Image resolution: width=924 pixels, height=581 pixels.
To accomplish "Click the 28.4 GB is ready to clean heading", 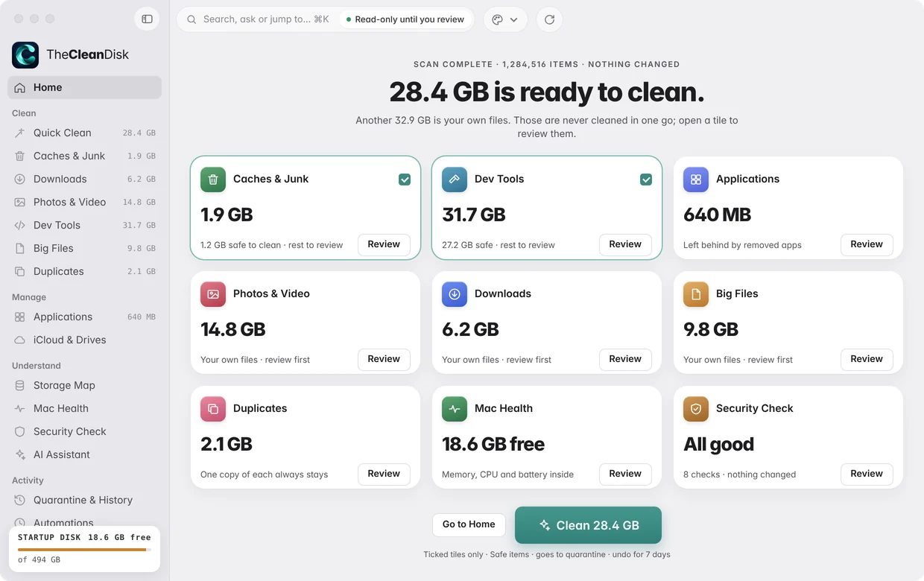I will (547, 92).
